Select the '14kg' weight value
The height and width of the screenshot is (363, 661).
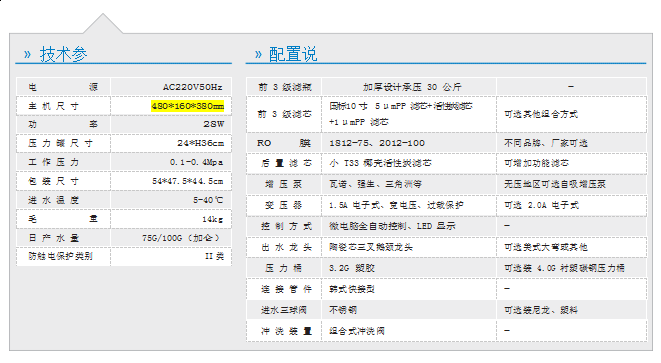coord(212,219)
